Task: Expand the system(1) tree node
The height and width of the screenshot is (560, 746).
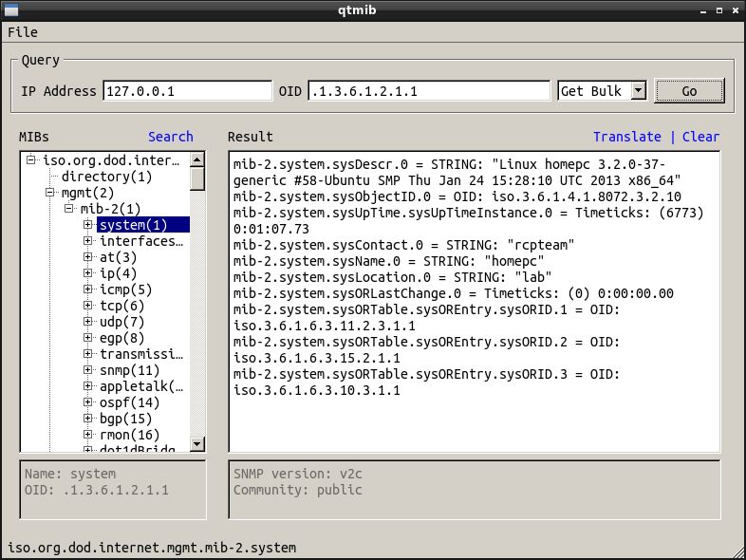Action: pos(87,225)
